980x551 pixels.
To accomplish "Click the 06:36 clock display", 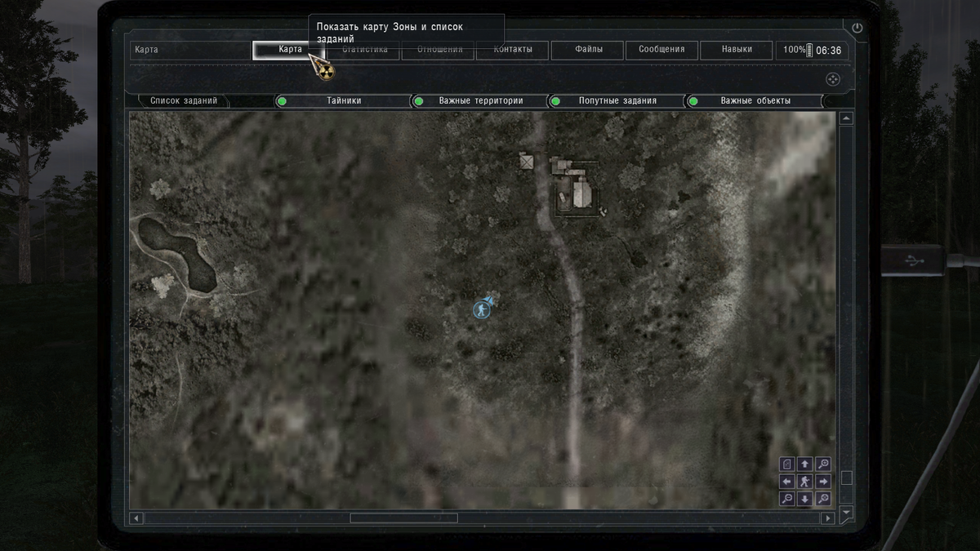I will click(x=828, y=50).
